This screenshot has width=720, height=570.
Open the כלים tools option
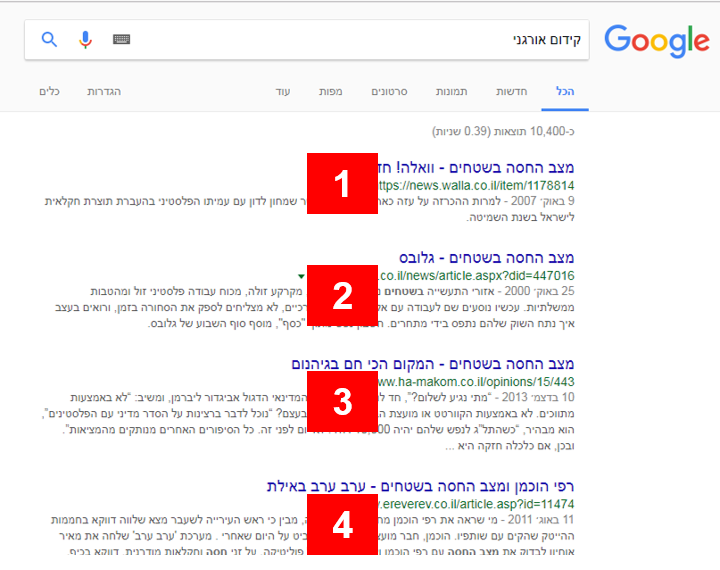pyautogui.click(x=49, y=91)
